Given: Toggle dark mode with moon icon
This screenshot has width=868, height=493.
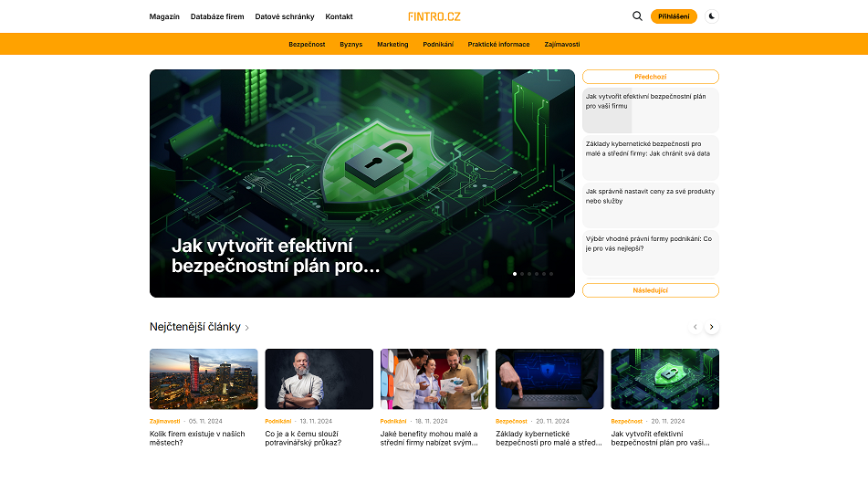Looking at the screenshot, I should [712, 16].
